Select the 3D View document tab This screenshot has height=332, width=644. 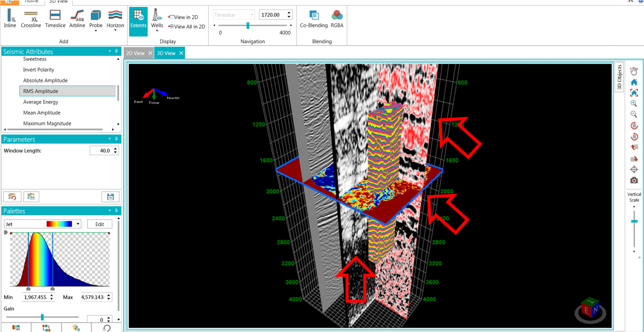pyautogui.click(x=166, y=53)
